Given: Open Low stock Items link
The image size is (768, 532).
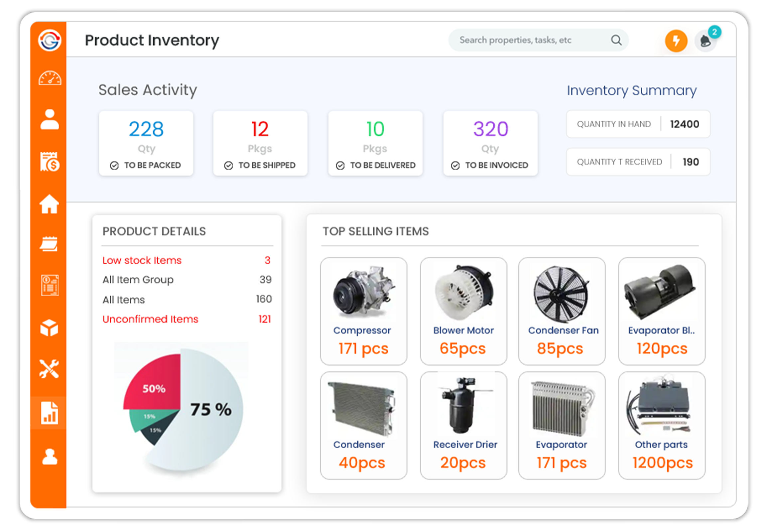Looking at the screenshot, I should pos(142,260).
